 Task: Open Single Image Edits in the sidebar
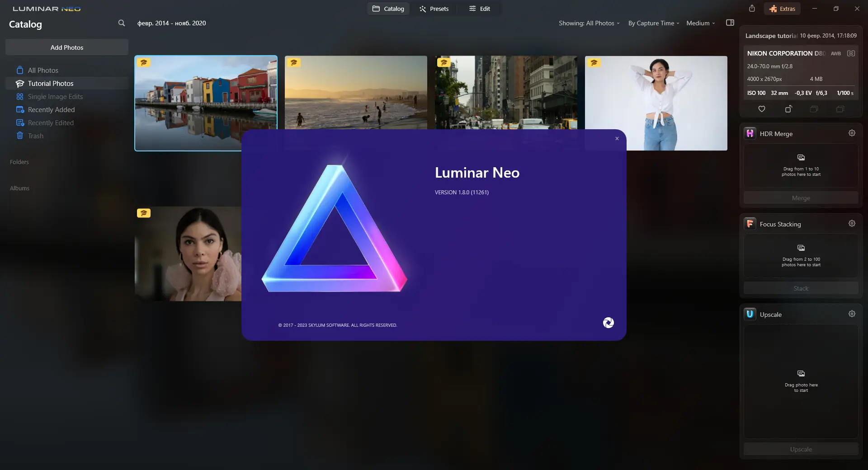click(x=67, y=96)
